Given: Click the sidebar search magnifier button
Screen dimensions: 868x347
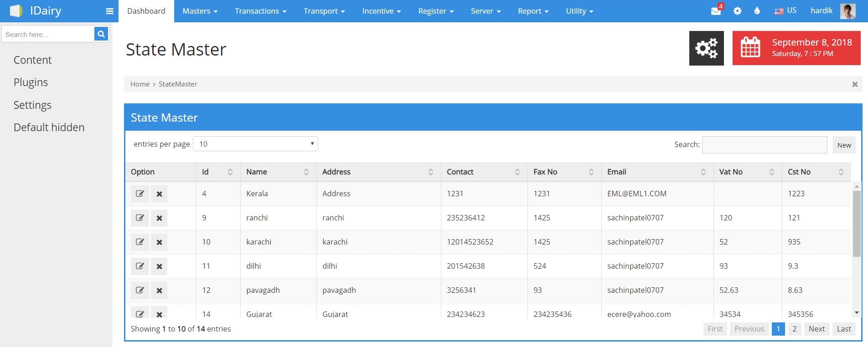Looking at the screenshot, I should coord(101,34).
